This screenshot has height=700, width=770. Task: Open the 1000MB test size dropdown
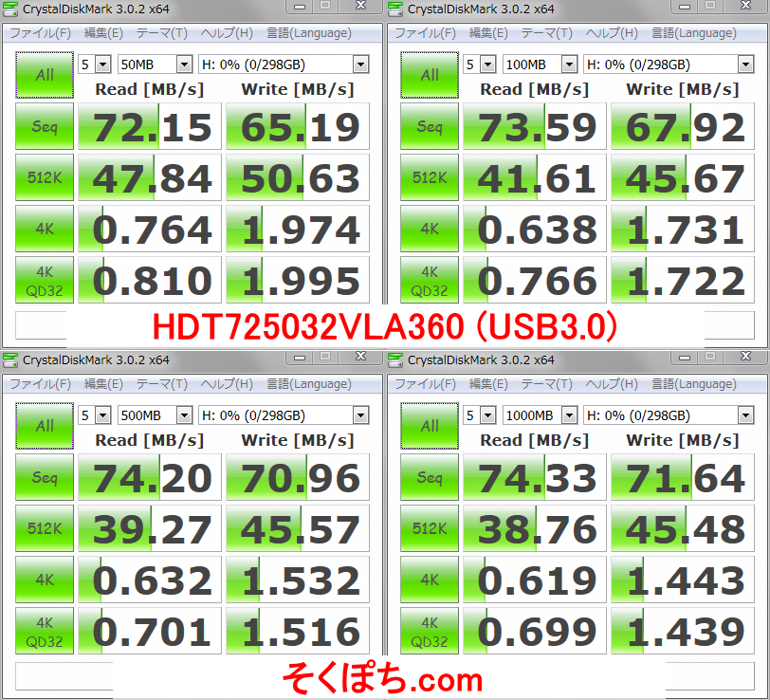(540, 415)
